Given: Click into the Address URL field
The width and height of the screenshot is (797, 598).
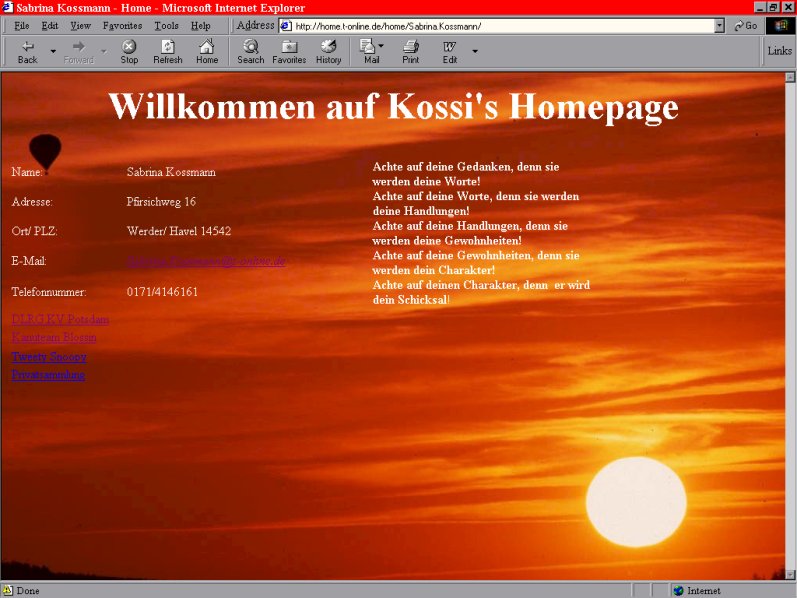Looking at the screenshot, I should [500, 25].
